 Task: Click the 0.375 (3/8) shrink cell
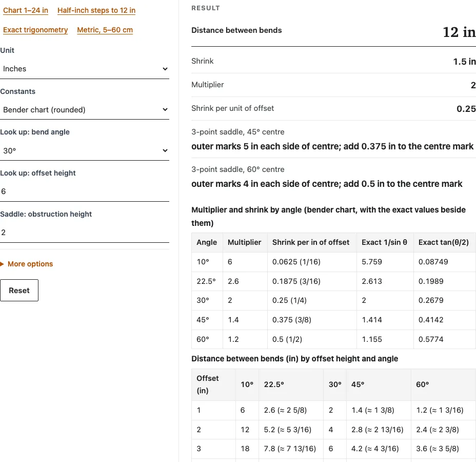tap(312, 320)
